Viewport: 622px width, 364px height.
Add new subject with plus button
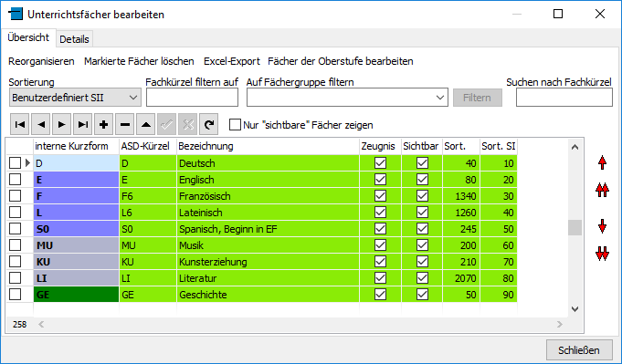click(x=103, y=125)
